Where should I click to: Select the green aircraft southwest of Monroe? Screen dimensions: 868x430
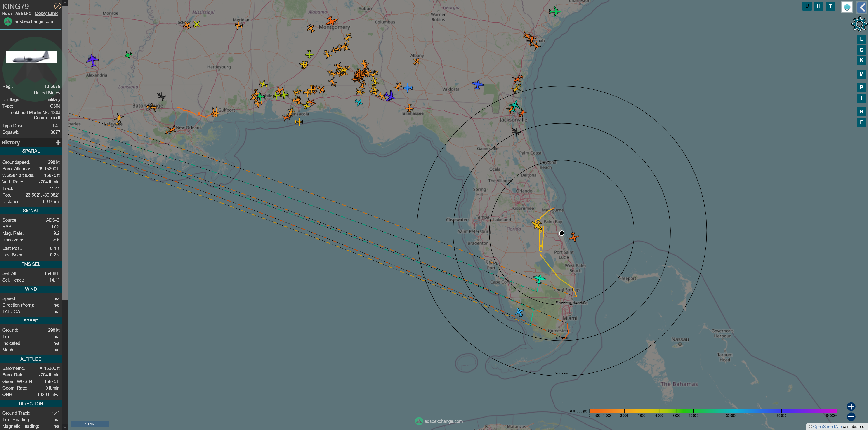click(x=128, y=54)
